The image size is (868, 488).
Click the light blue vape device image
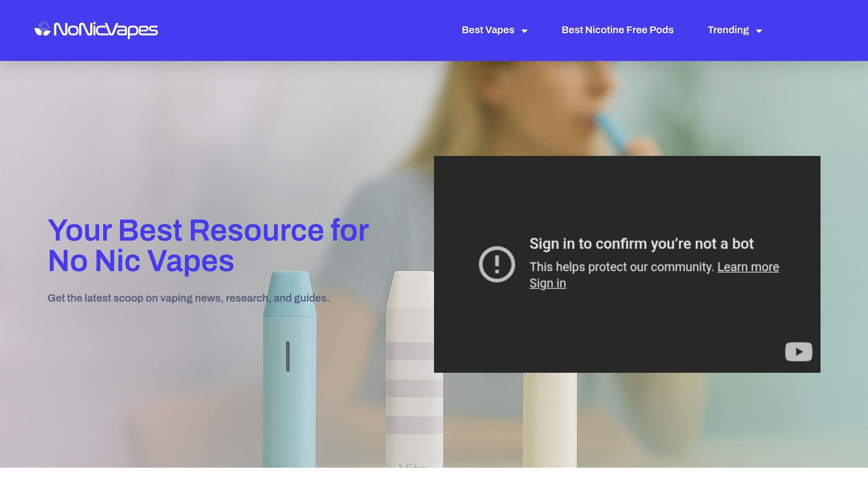289,369
